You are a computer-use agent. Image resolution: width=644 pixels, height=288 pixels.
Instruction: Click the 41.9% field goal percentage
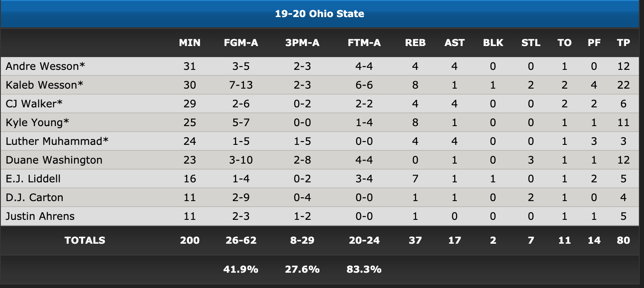pyautogui.click(x=241, y=269)
